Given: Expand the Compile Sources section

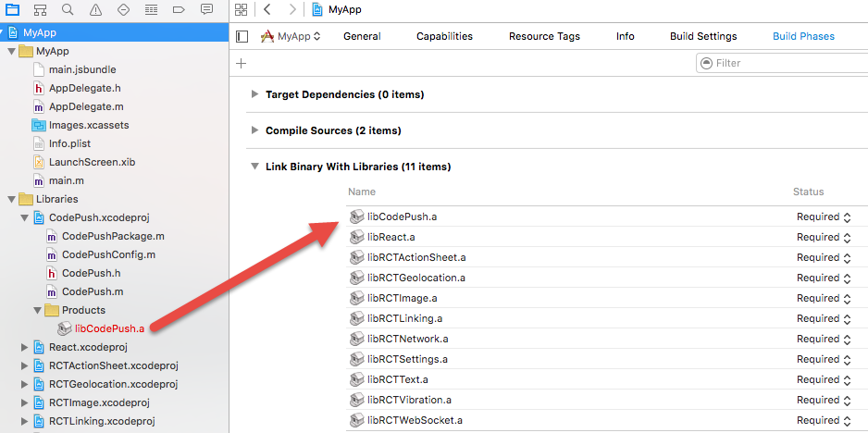Looking at the screenshot, I should pyautogui.click(x=254, y=130).
